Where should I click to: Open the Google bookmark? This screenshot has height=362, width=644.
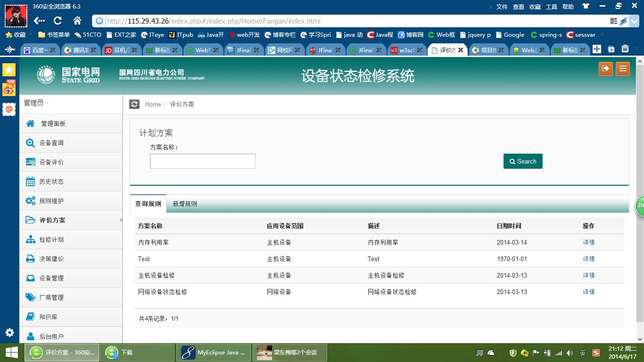coord(510,34)
